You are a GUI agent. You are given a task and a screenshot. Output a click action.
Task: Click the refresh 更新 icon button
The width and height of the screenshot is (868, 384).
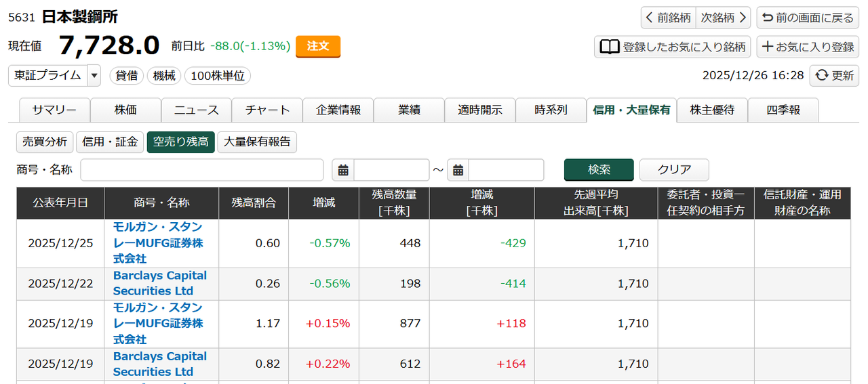click(x=834, y=76)
